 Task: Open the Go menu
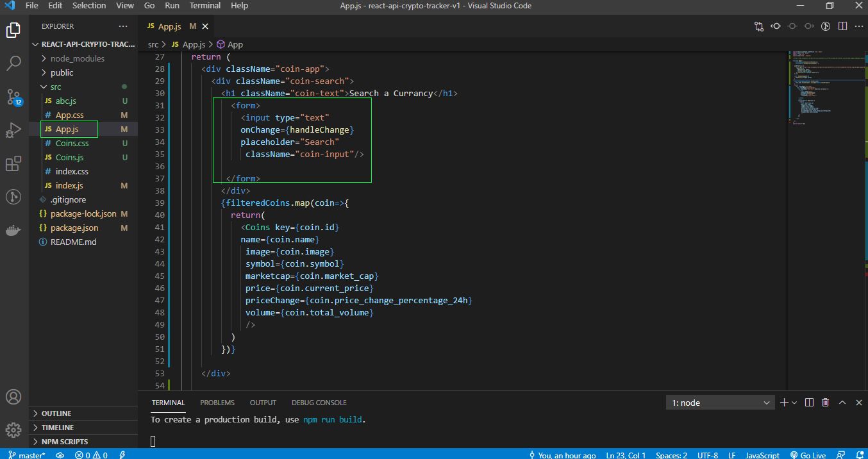pos(149,6)
